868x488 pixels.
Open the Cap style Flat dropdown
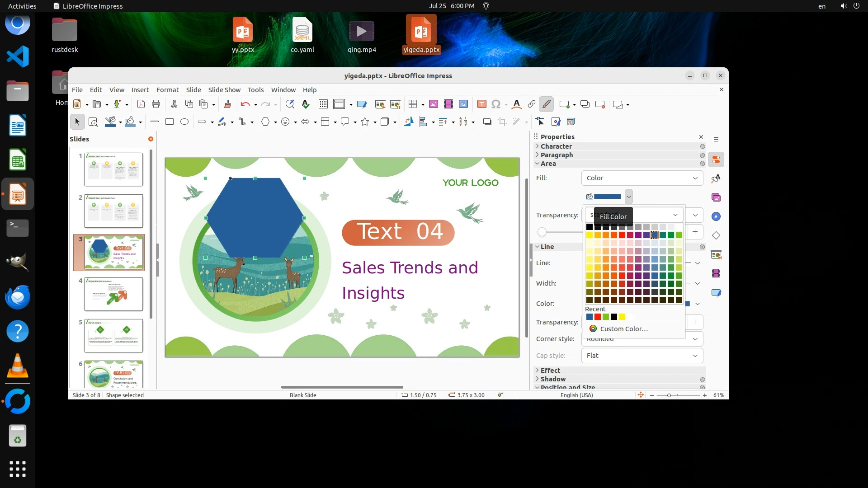click(642, 356)
